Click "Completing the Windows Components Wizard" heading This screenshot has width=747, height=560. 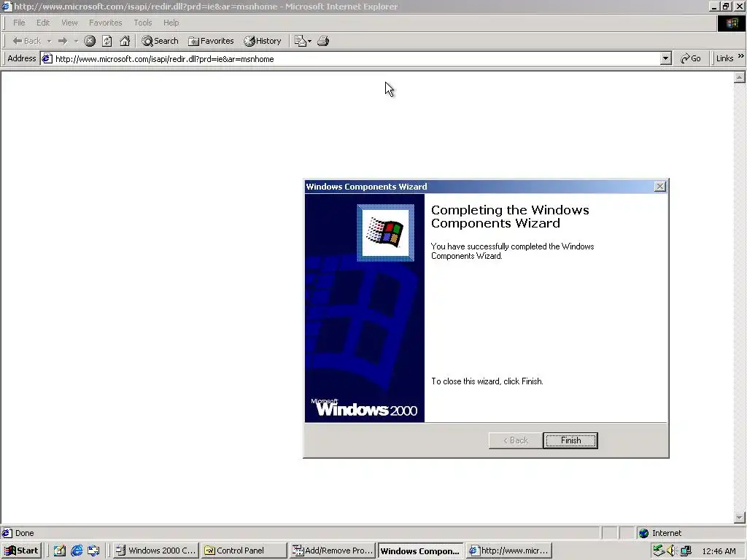click(x=510, y=217)
